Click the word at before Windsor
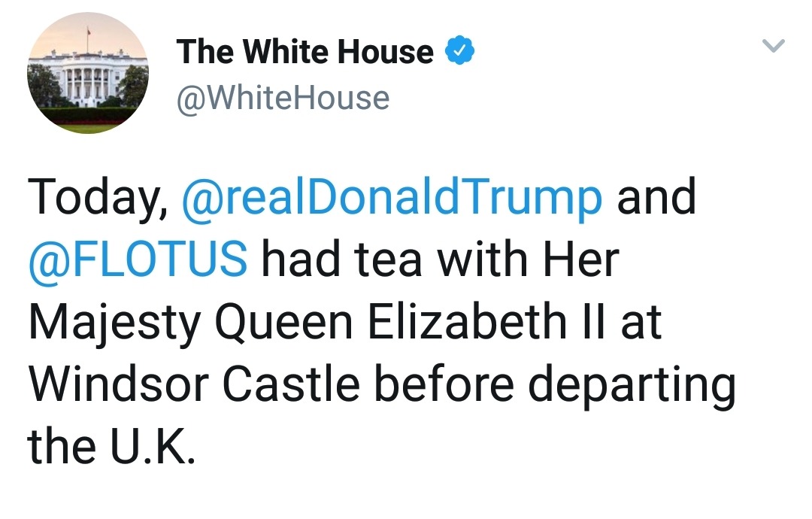 click(x=641, y=322)
